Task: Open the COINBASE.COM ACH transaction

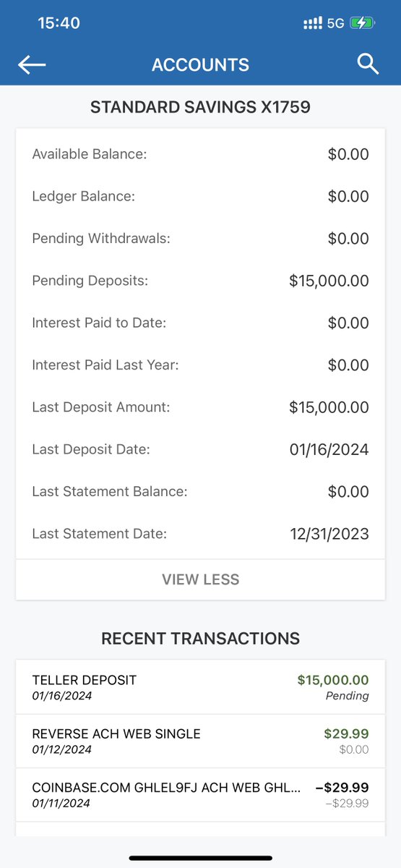Action: (x=200, y=794)
